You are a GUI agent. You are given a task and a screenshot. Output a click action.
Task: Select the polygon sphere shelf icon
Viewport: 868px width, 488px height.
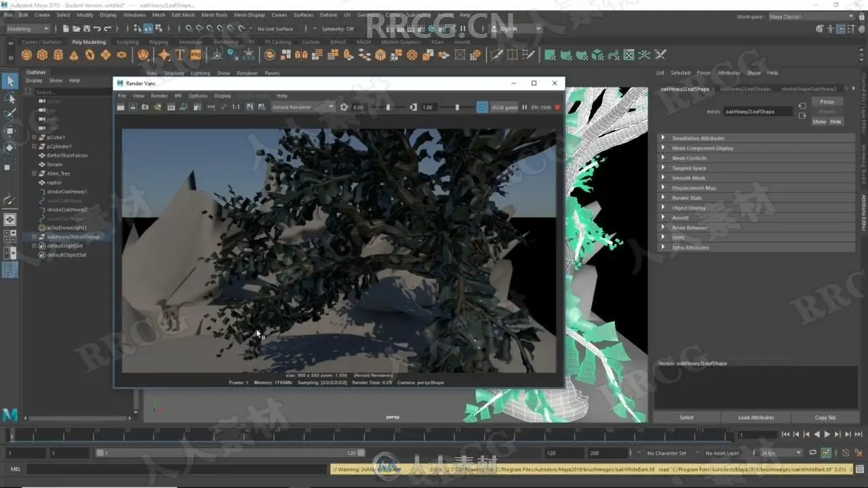coord(27,55)
